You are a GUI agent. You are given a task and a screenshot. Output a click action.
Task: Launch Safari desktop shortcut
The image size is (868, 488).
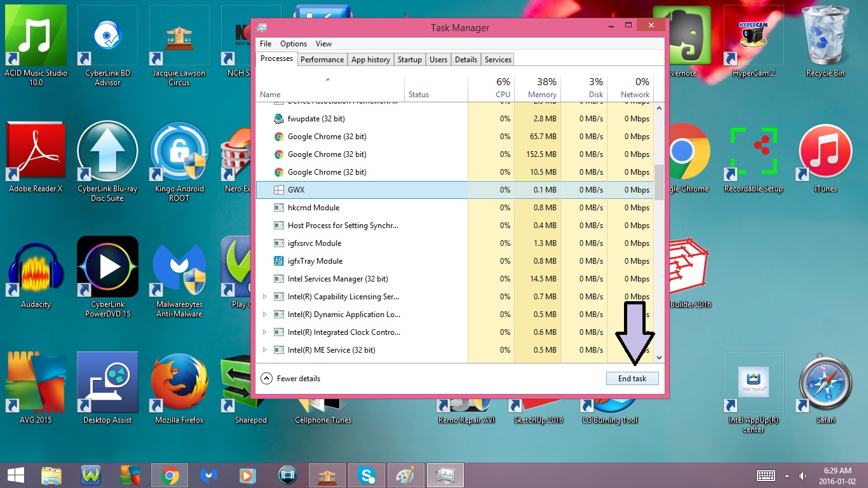pos(825,389)
